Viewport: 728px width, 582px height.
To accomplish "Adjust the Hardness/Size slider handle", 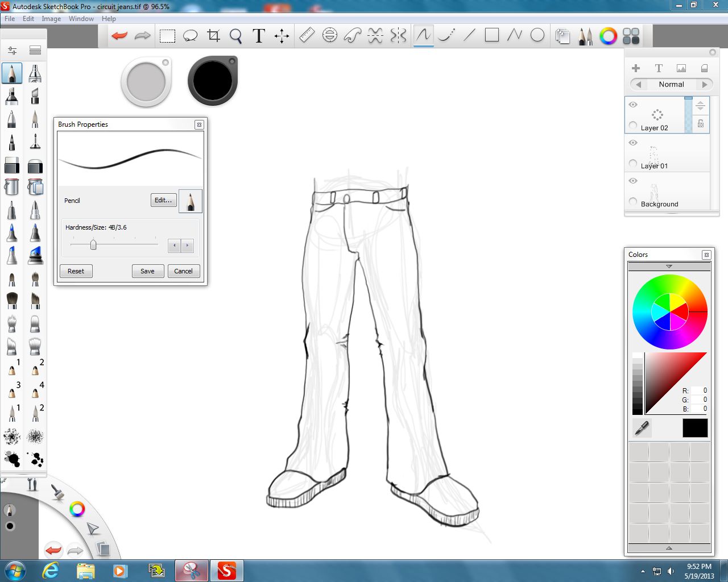I will click(x=94, y=244).
